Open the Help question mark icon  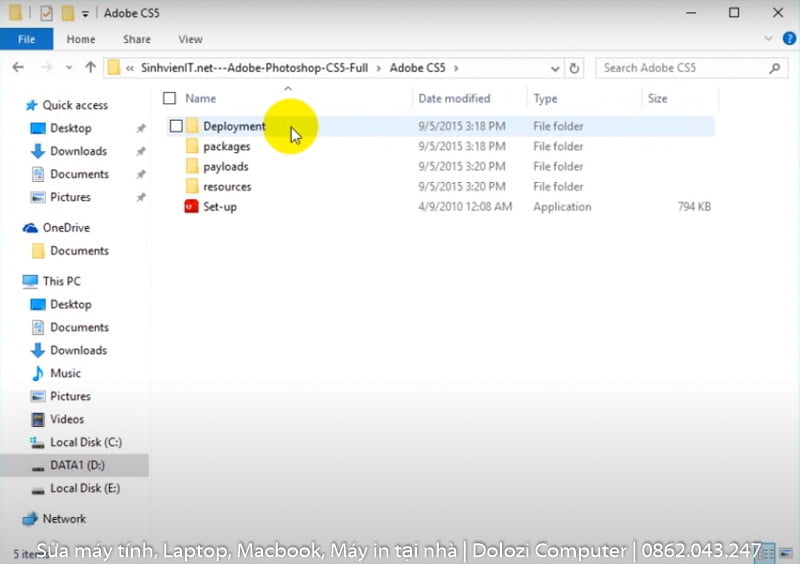coord(786,39)
